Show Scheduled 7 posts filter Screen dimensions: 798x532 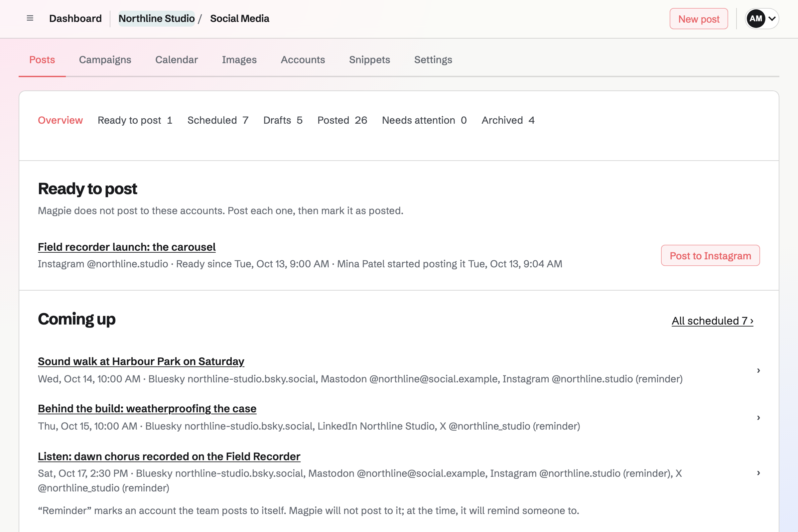218,120
